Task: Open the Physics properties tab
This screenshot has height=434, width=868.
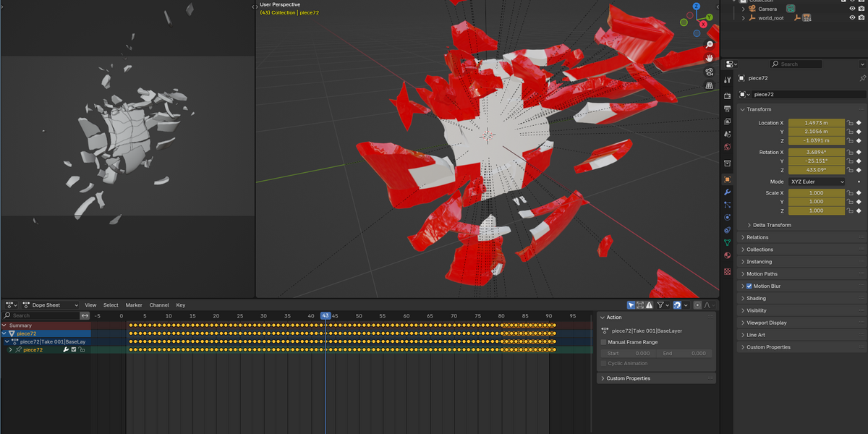Action: (727, 217)
